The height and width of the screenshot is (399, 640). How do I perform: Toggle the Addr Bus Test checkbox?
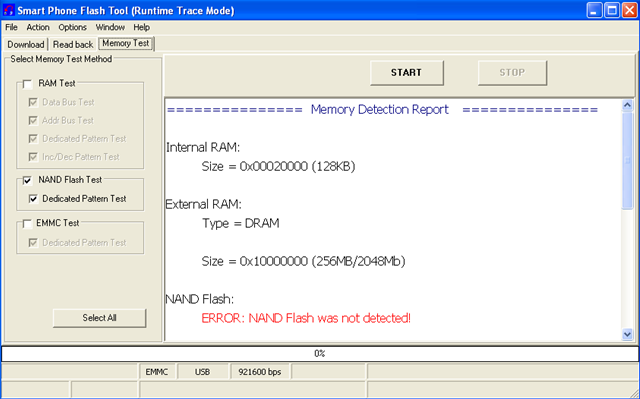click(33, 120)
